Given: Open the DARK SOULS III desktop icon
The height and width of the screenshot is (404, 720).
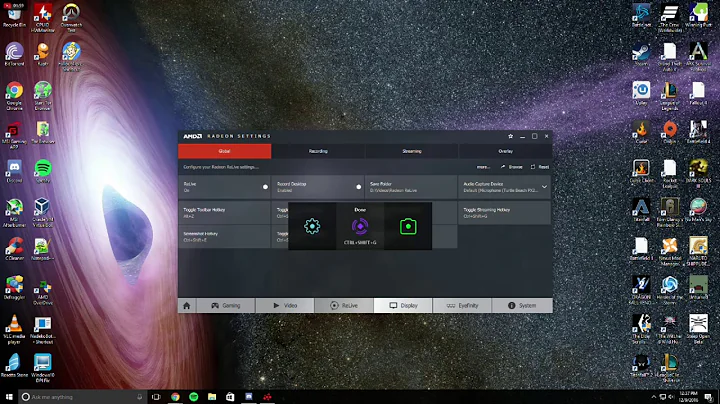Looking at the screenshot, I should coord(698,174).
